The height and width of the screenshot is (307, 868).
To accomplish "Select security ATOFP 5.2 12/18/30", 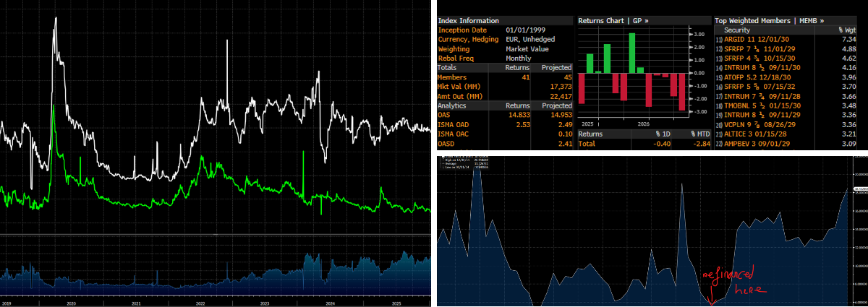I will [757, 77].
